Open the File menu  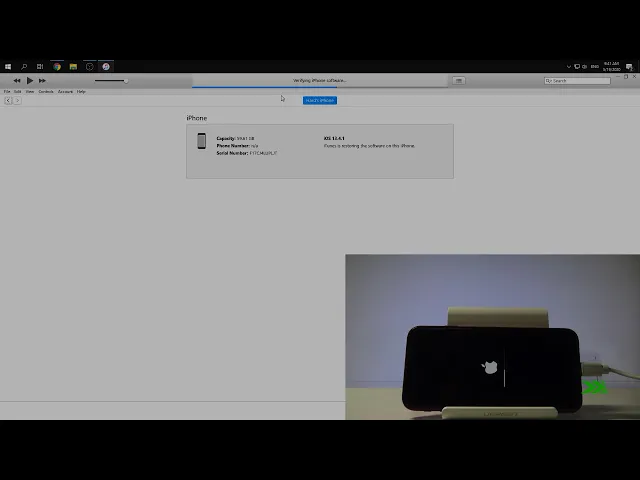[7, 92]
